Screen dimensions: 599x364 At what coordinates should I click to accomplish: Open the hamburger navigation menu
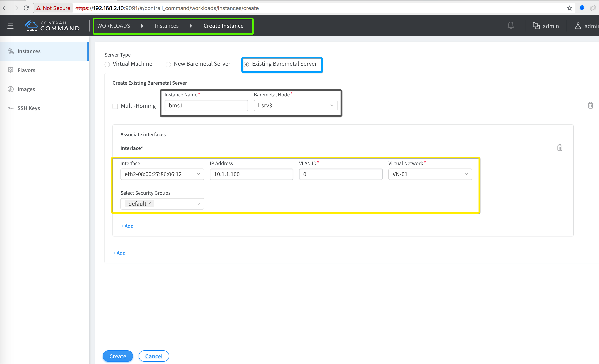10,26
